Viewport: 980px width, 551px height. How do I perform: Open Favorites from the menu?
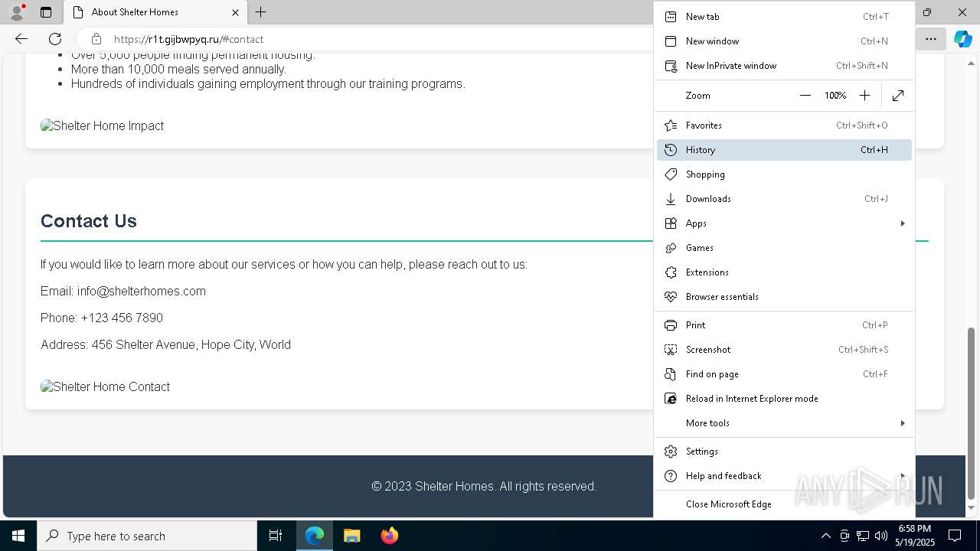click(784, 126)
